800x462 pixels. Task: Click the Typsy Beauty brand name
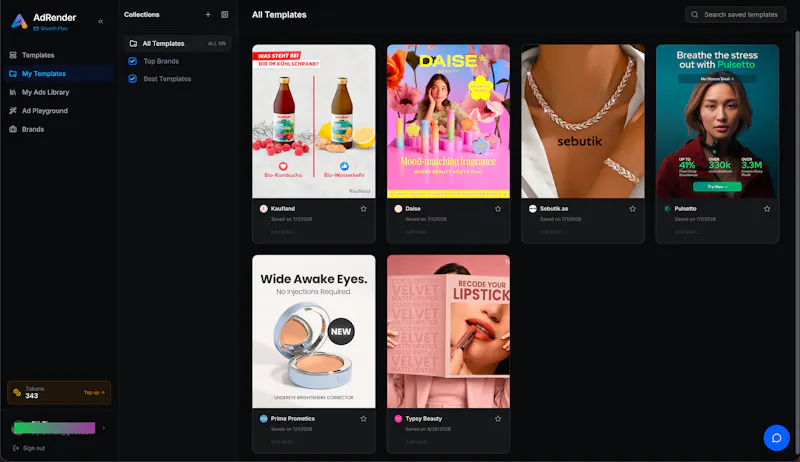pyautogui.click(x=423, y=419)
